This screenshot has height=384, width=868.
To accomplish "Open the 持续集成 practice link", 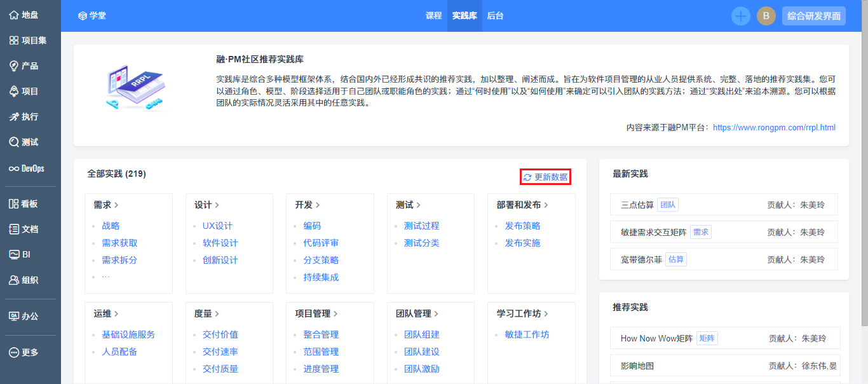I will click(x=321, y=277).
